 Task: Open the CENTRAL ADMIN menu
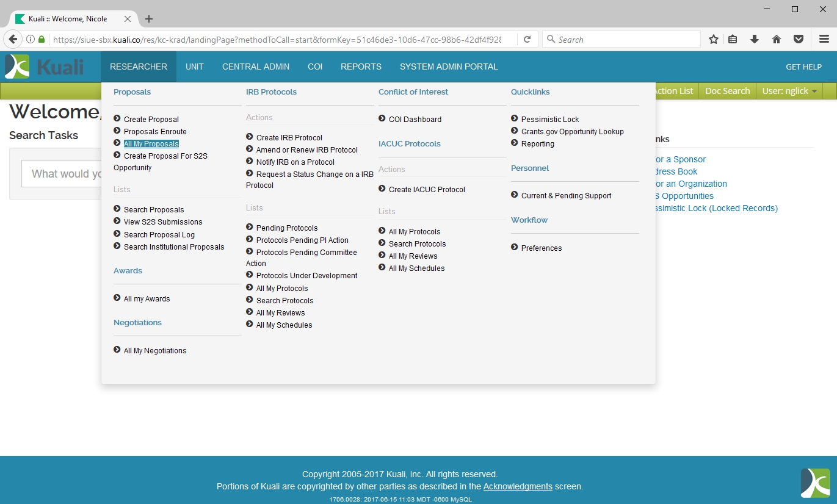coord(255,67)
